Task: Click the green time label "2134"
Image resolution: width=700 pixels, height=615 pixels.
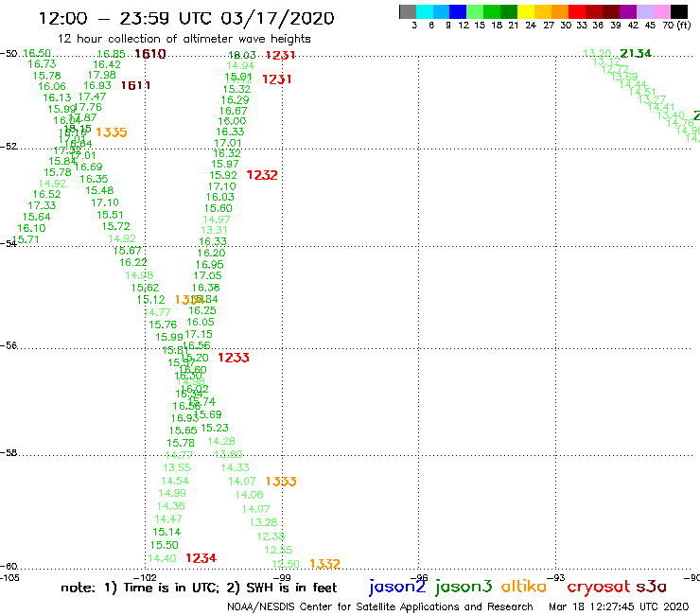Action: (x=636, y=54)
